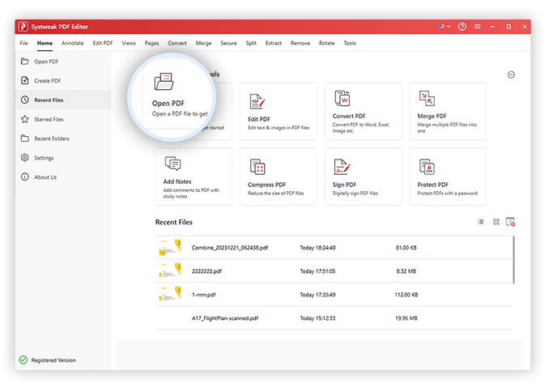
Task: Click the Sign PDF tool icon
Action: 342,167
